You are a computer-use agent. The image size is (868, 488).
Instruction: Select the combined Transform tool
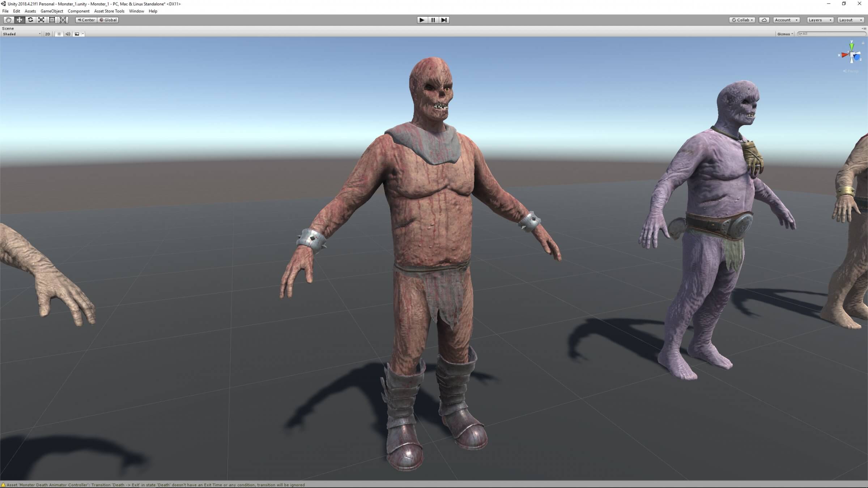click(x=63, y=20)
